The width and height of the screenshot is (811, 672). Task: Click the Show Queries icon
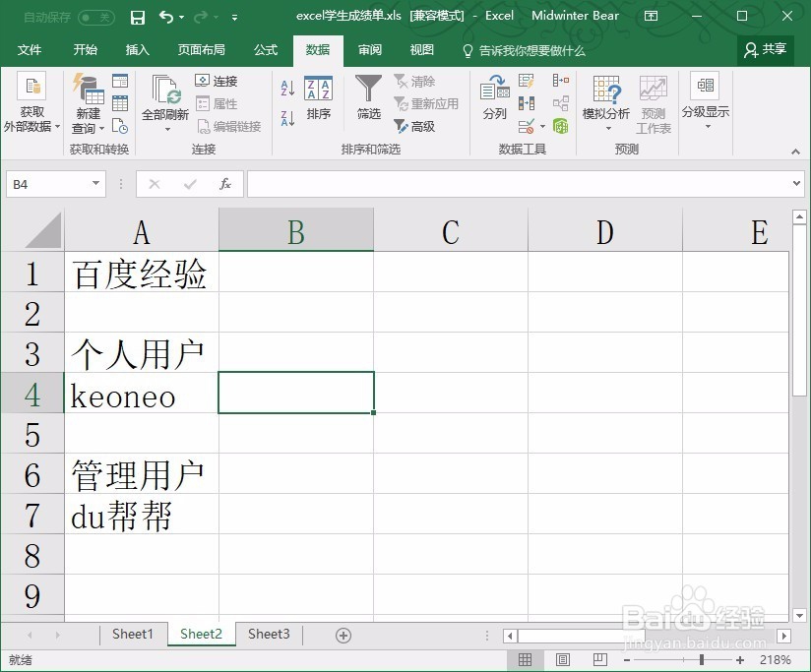pos(120,81)
